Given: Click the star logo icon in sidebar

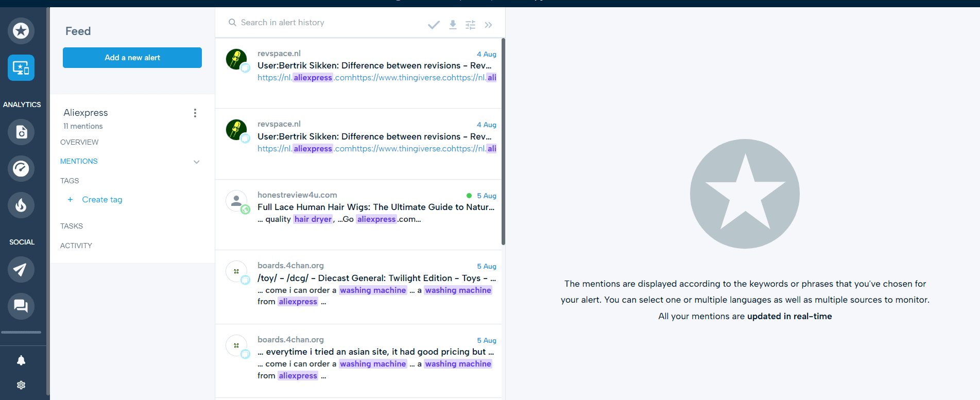Looking at the screenshot, I should (x=21, y=31).
